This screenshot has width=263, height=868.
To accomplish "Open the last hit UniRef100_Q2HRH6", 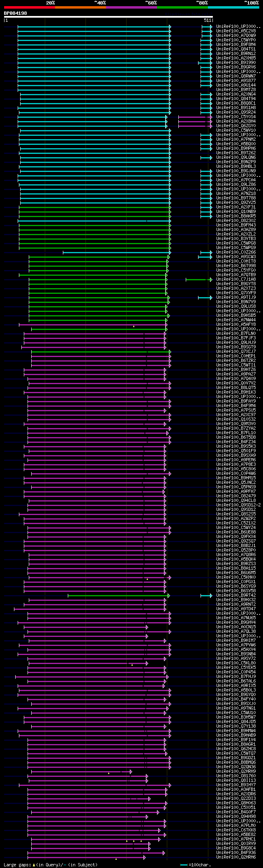I will tap(236, 857).
